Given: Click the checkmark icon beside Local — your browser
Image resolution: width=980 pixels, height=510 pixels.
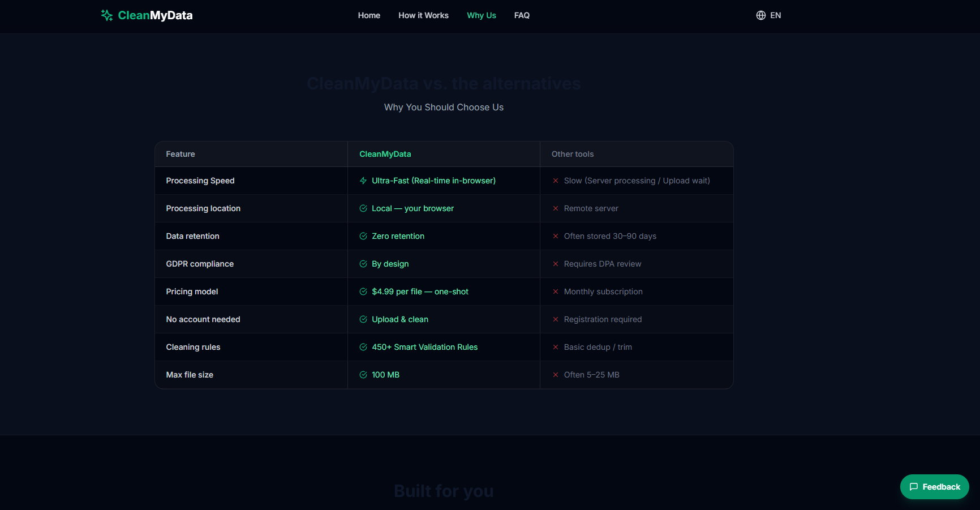Looking at the screenshot, I should [x=363, y=208].
